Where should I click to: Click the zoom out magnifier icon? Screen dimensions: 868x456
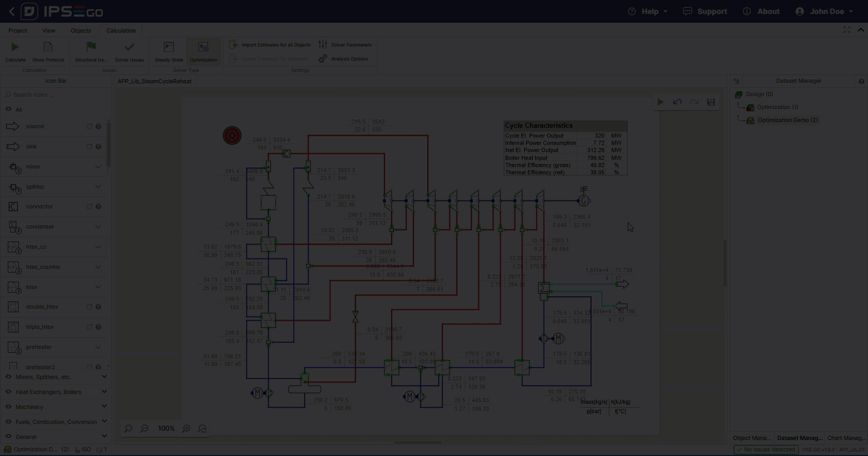pos(145,429)
